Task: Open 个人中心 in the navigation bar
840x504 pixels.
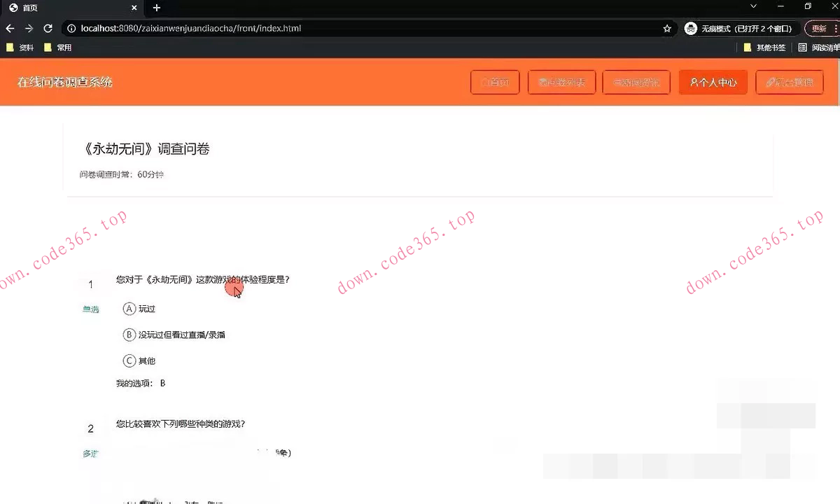Action: [x=713, y=82]
